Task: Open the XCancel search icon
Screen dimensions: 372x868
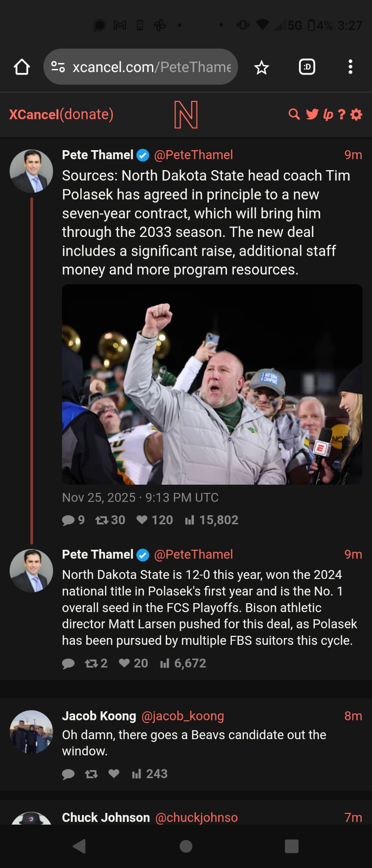Action: (294, 114)
